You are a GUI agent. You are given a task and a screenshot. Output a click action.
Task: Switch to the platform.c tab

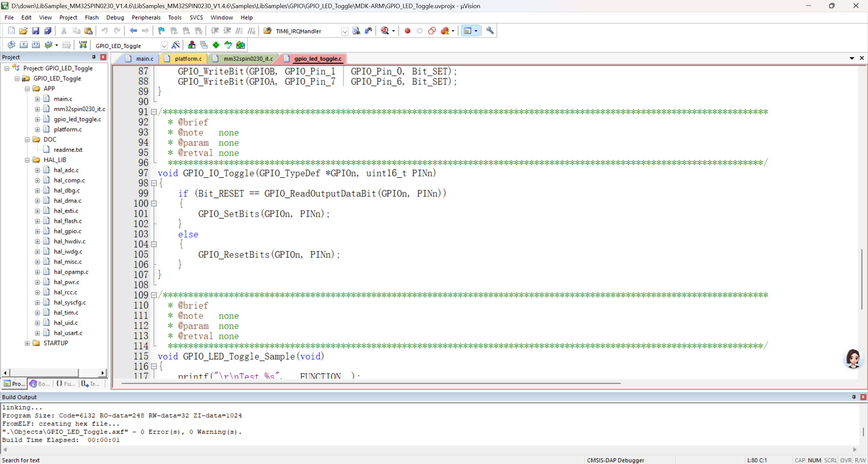(188, 59)
